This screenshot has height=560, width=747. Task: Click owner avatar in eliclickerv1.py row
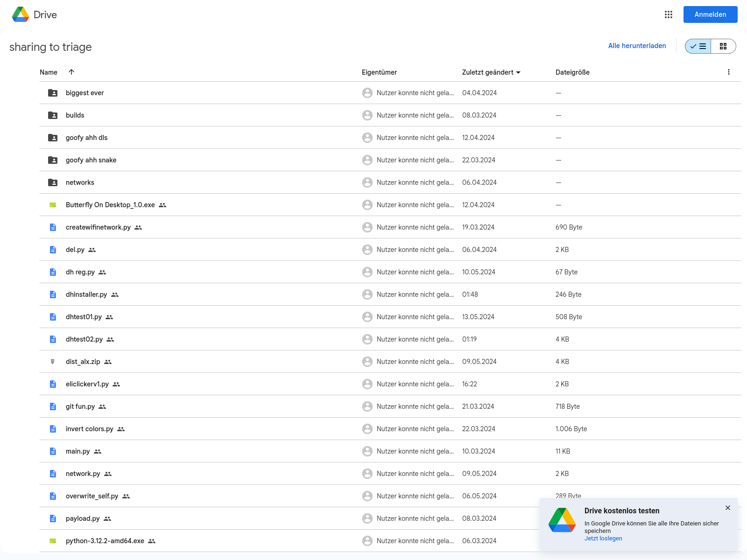pyautogui.click(x=367, y=384)
